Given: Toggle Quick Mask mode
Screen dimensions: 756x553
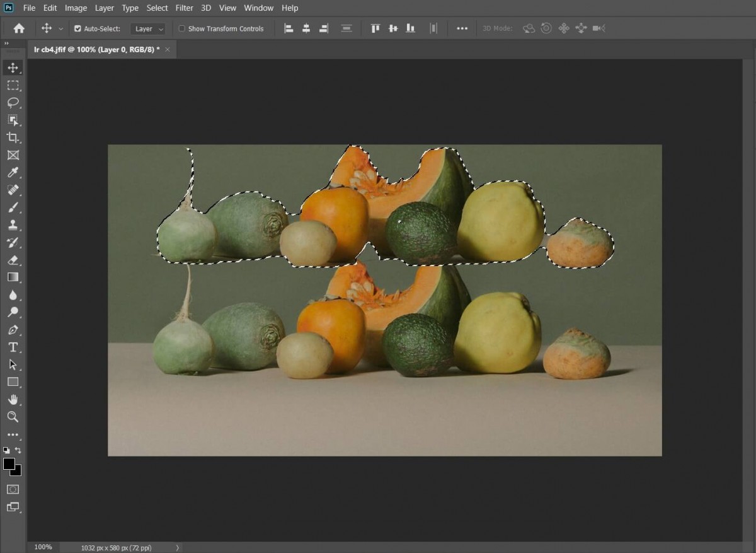Looking at the screenshot, I should 13,489.
